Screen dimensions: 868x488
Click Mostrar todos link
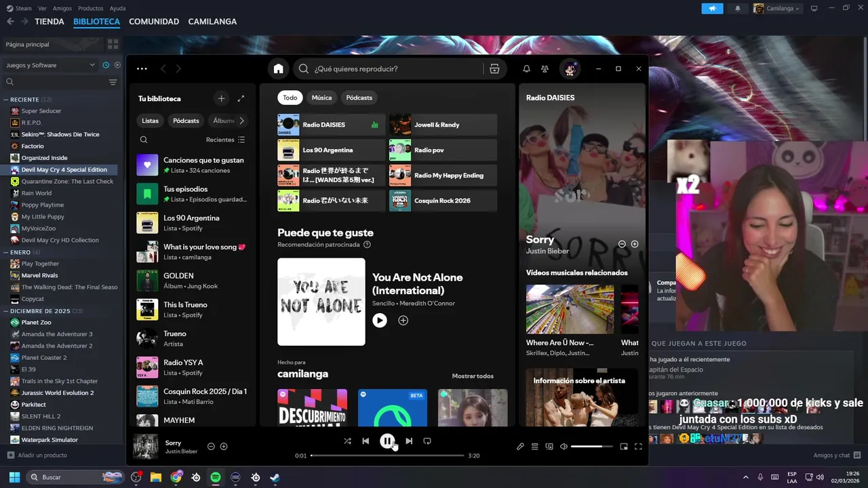(x=473, y=376)
